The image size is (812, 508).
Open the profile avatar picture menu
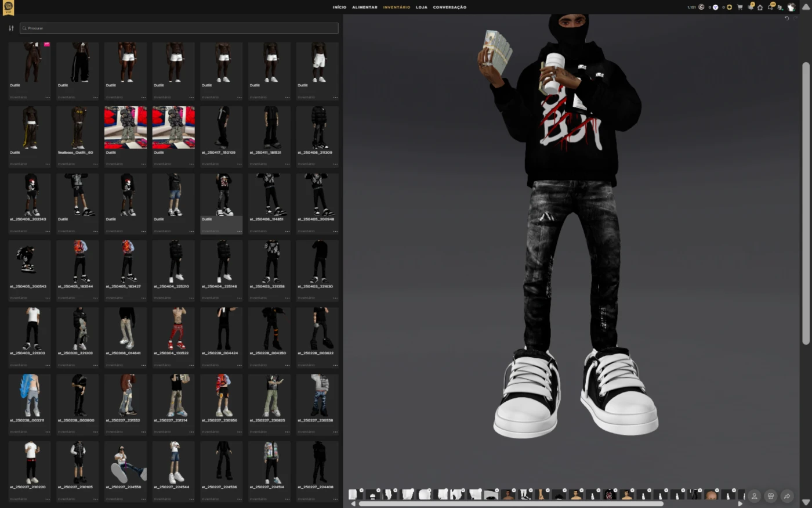coord(791,7)
